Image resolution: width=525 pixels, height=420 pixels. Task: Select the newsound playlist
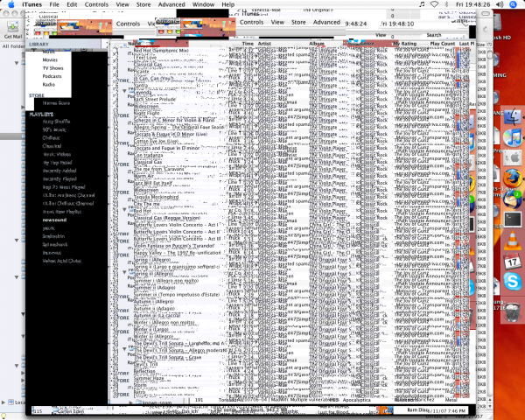pyautogui.click(x=54, y=220)
